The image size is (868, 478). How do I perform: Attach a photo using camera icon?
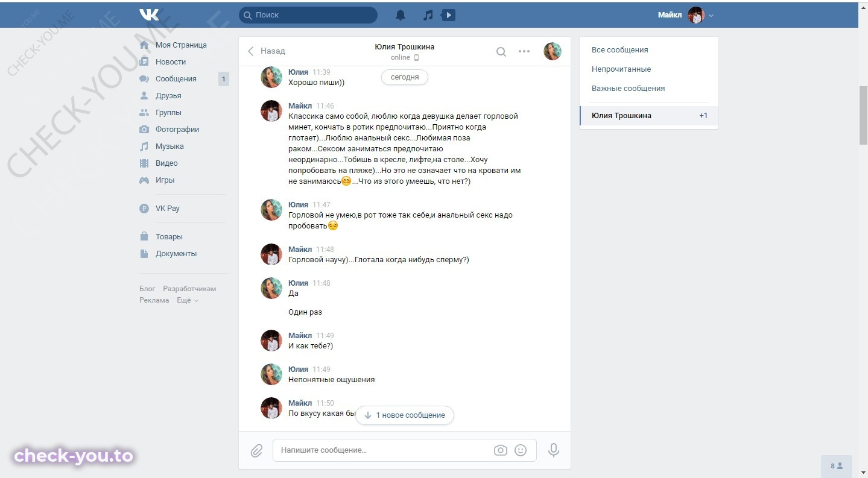500,450
